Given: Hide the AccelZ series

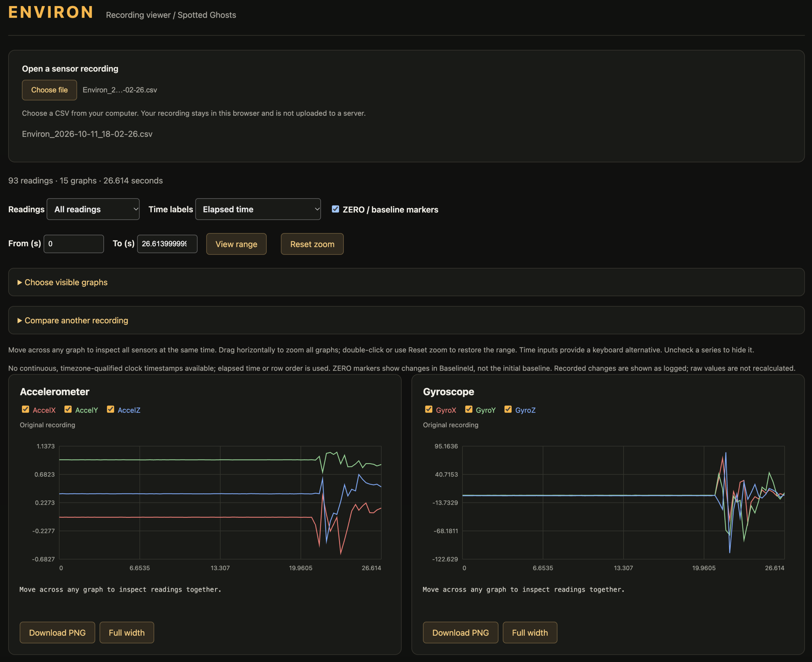Looking at the screenshot, I should (111, 409).
